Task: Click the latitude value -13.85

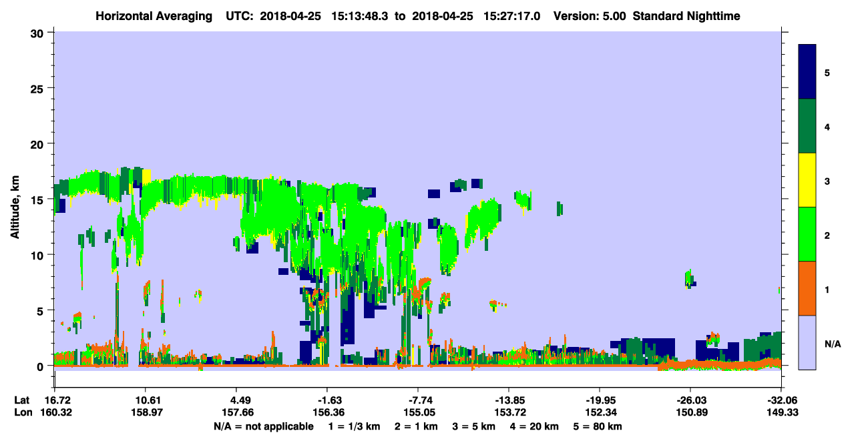Action: click(508, 400)
